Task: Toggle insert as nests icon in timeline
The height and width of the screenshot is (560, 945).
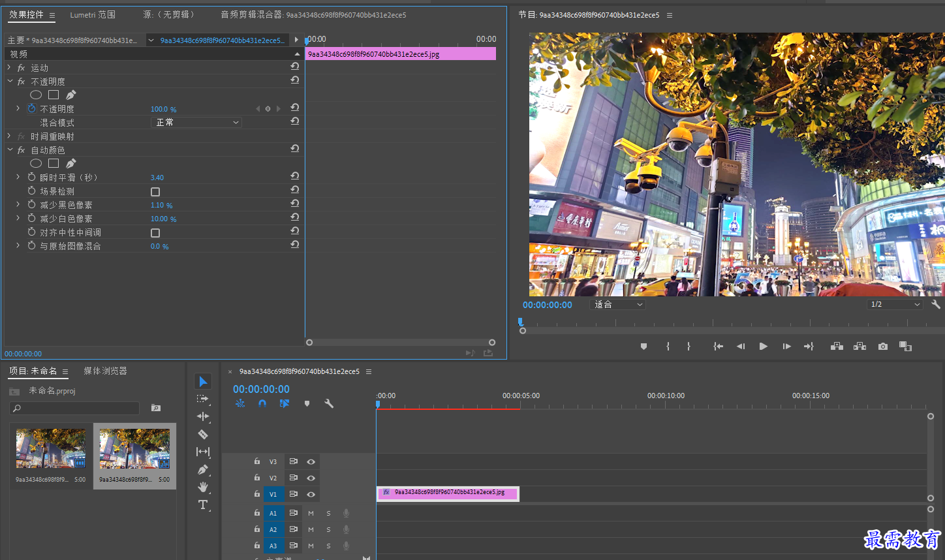Action: click(240, 403)
